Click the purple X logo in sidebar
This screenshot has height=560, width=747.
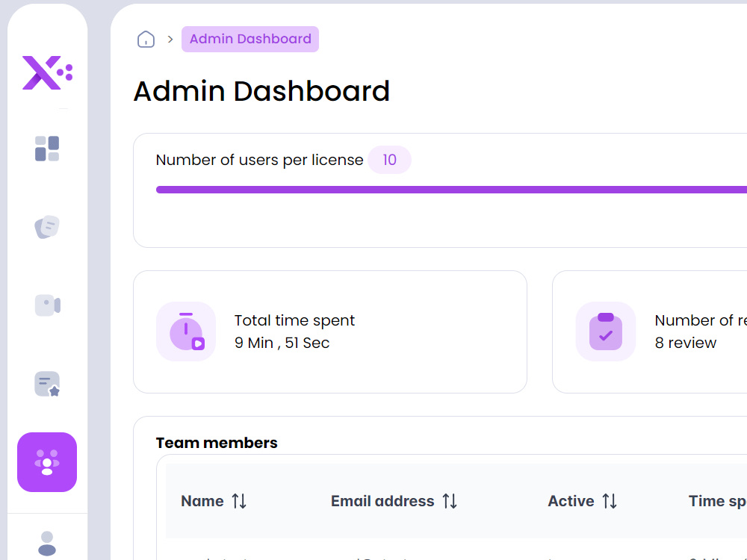click(x=47, y=73)
